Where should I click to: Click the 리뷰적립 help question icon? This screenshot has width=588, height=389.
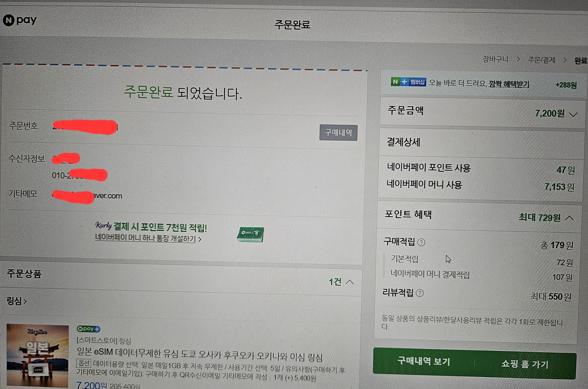(419, 293)
